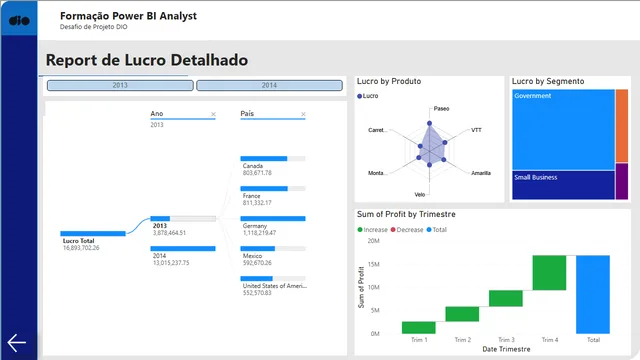
Task: Click the back arrow icon
Action: [17, 343]
